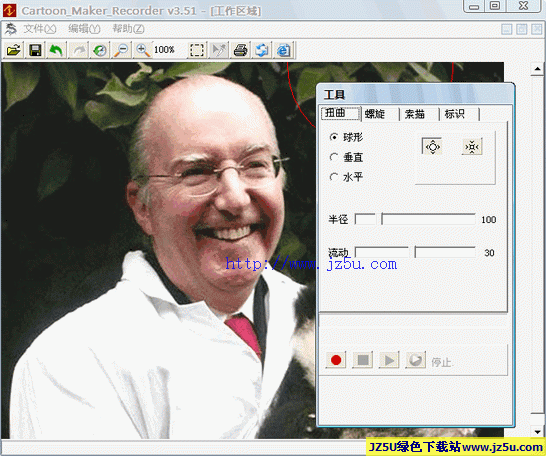Undo last change with green arrow

(x=56, y=50)
